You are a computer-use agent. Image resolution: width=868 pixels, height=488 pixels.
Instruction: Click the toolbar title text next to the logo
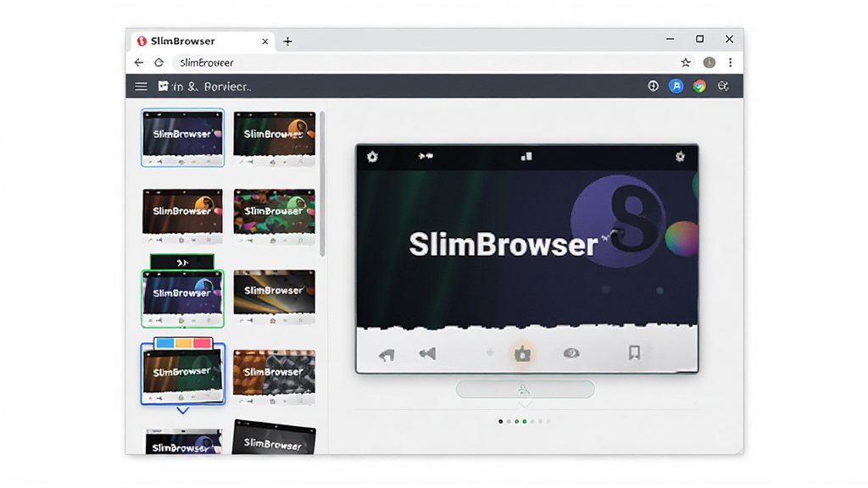[x=211, y=87]
